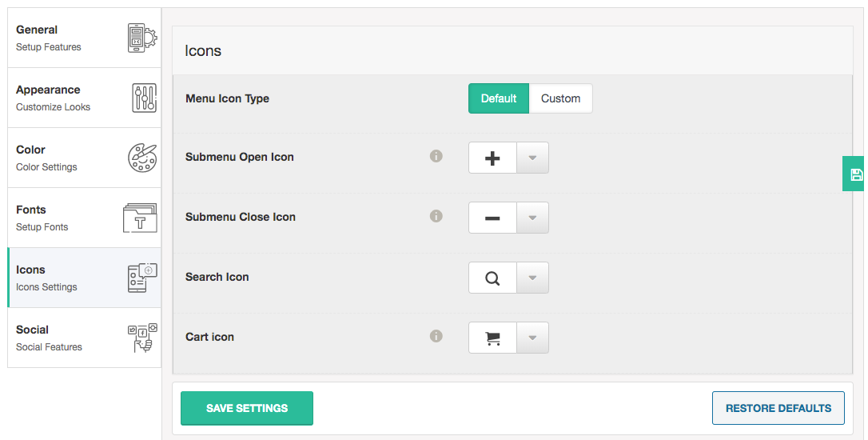Open the Cart icon dropdown arrow
Image resolution: width=868 pixels, height=440 pixels.
coord(532,338)
